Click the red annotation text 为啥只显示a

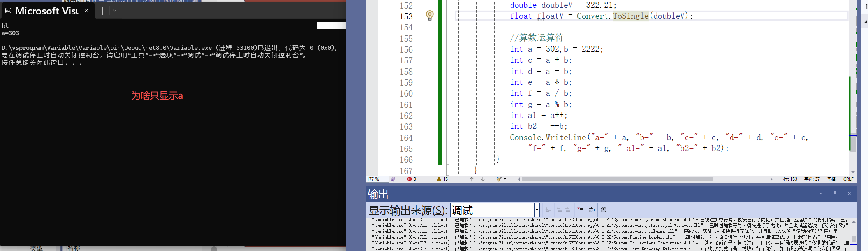[157, 96]
